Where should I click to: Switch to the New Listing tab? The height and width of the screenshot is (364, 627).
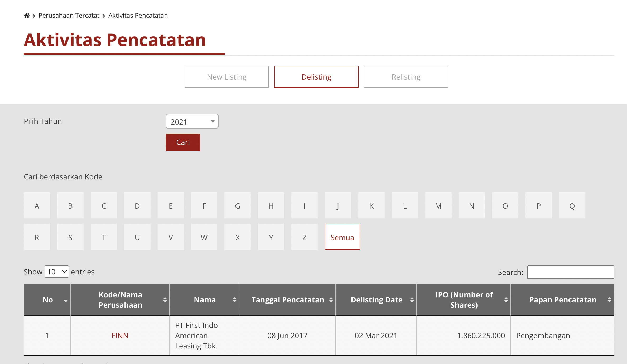click(x=226, y=77)
